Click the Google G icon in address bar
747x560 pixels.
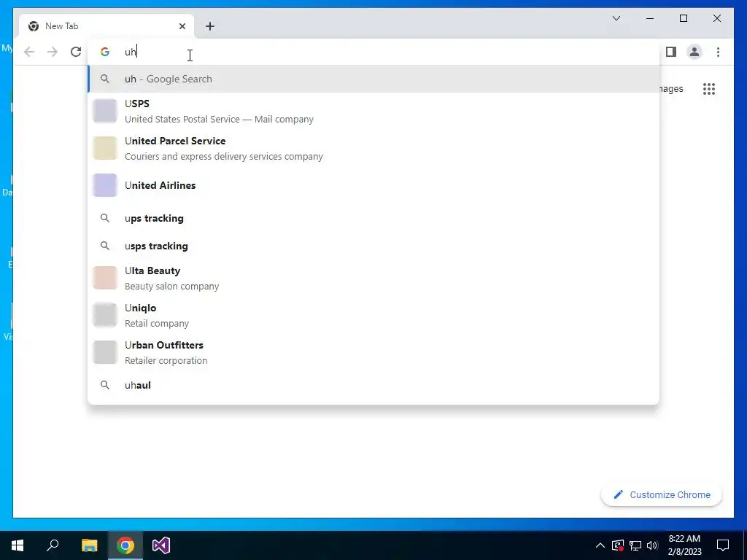click(105, 52)
